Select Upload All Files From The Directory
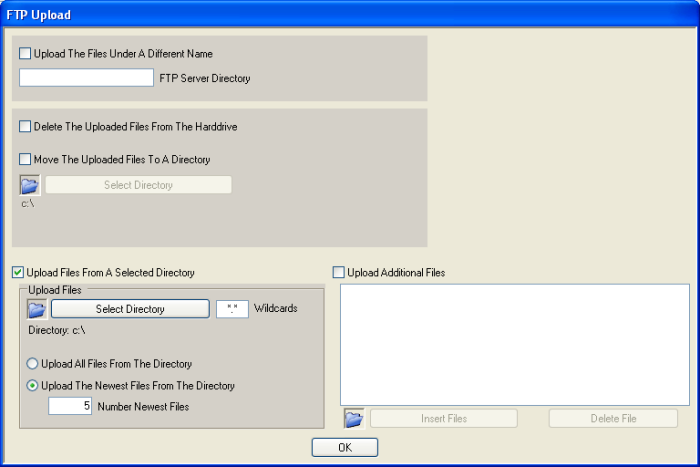 pos(33,364)
